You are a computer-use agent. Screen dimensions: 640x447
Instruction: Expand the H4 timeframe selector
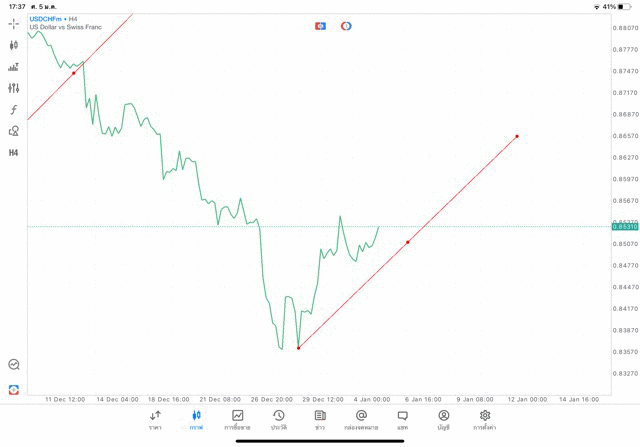point(14,153)
